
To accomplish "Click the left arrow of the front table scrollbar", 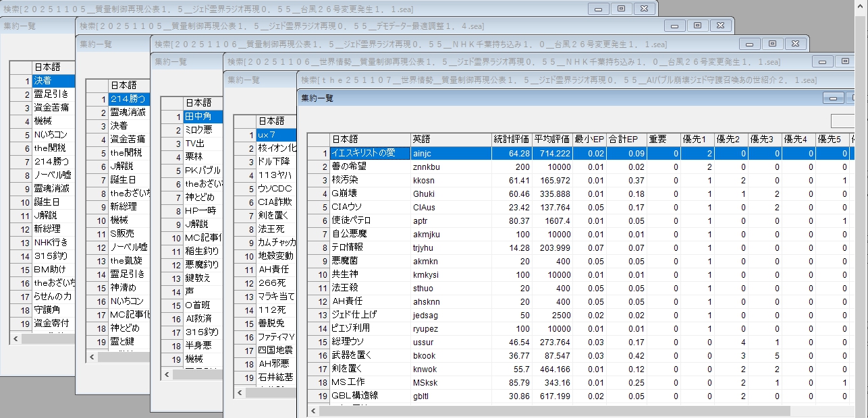I will 313,410.
